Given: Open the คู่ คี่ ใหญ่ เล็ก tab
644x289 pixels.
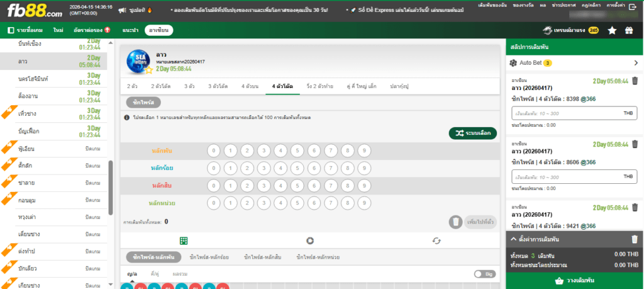Looking at the screenshot, I should click(362, 86).
